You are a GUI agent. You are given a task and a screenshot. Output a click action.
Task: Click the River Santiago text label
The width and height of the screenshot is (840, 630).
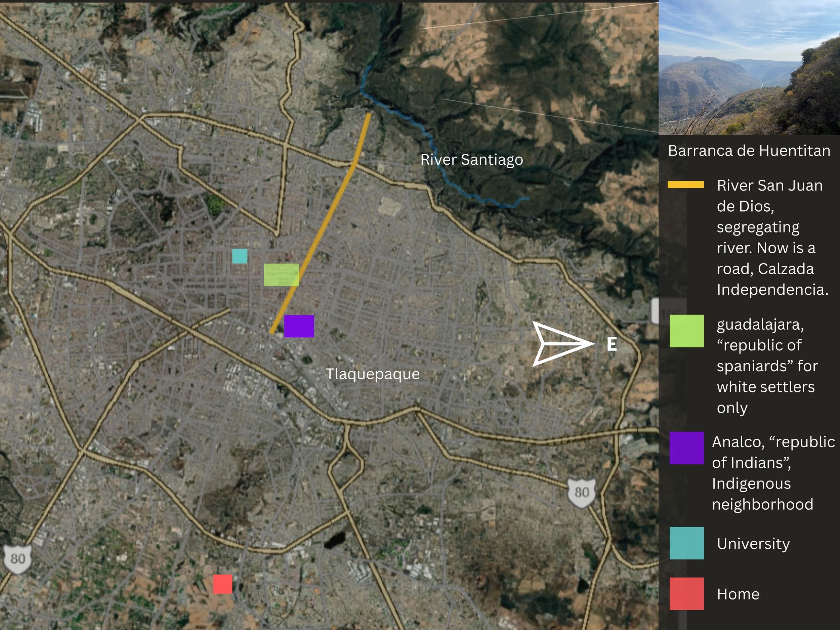471,160
